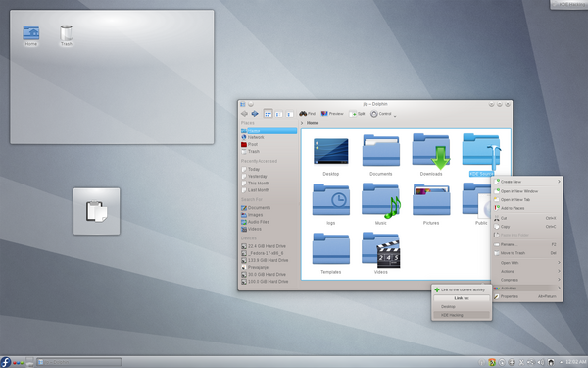The height and width of the screenshot is (368, 588).
Task: Go forward with the blue arrow icon
Action: (255, 114)
